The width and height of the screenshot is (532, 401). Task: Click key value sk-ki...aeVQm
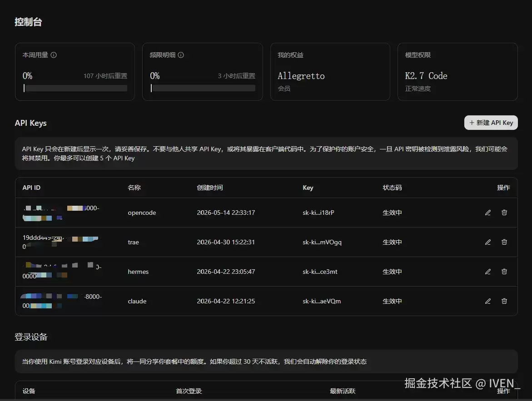[x=322, y=301]
